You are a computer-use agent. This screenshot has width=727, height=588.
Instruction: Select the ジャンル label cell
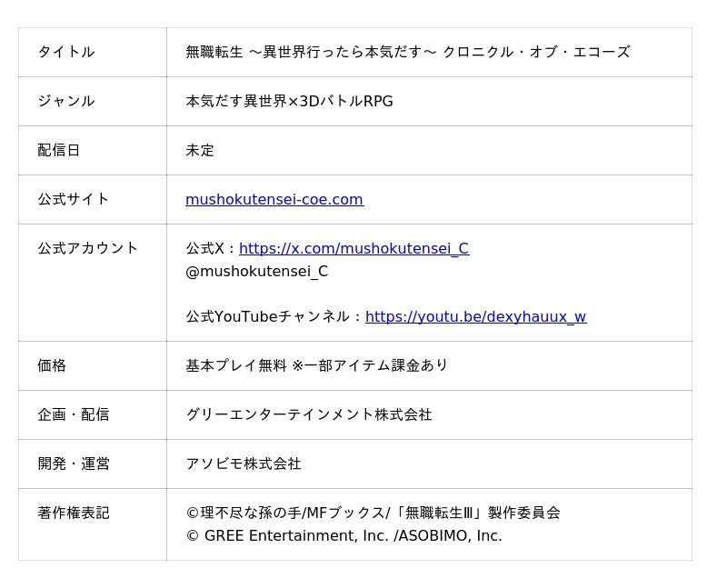point(66,102)
